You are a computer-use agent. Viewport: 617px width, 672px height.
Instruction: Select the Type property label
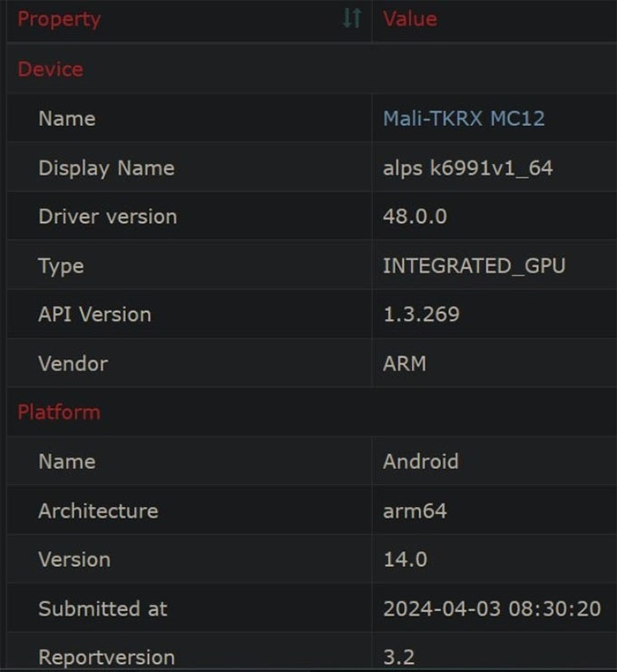tap(61, 266)
